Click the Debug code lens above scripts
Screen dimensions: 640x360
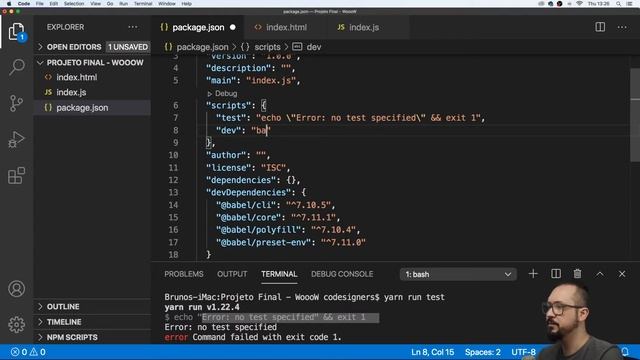(x=222, y=93)
